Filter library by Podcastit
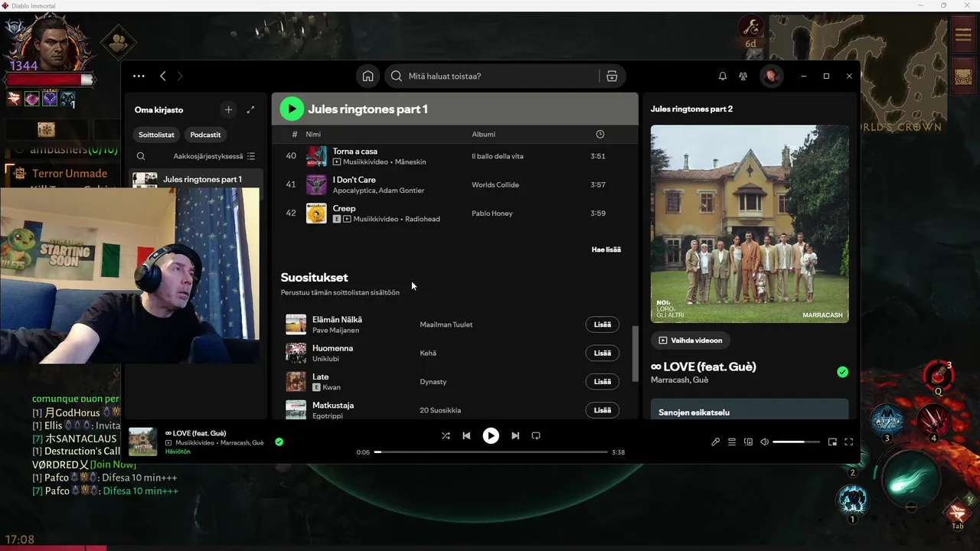Screen dimensions: 980x551 coord(205,135)
